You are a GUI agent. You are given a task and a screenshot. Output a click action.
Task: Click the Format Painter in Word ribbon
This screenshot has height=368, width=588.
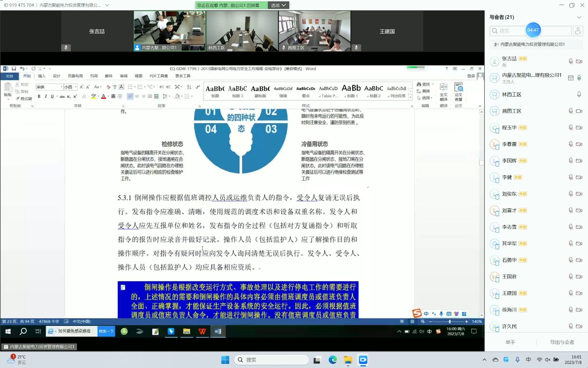click(24, 98)
